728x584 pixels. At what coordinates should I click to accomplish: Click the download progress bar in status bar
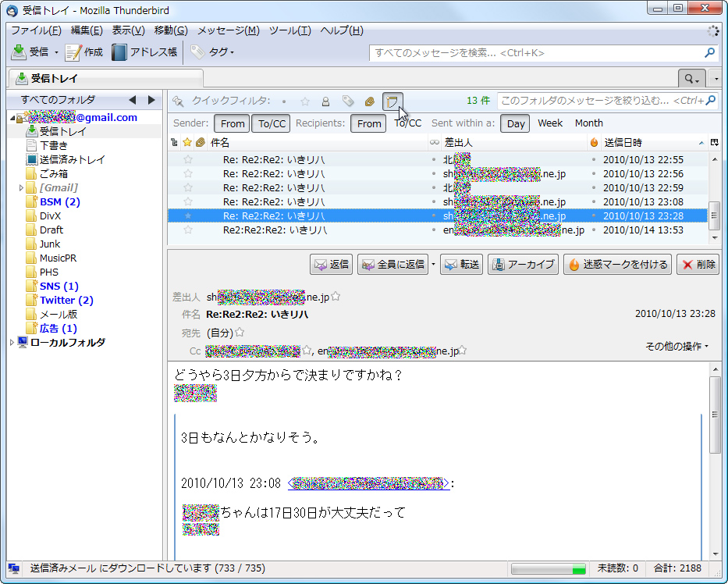549,569
